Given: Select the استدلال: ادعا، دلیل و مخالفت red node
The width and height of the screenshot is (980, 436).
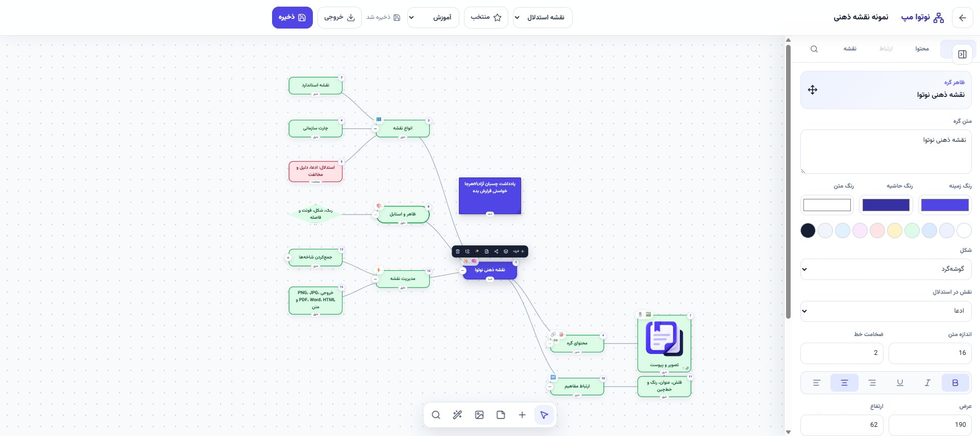Looking at the screenshot, I should tap(315, 171).
